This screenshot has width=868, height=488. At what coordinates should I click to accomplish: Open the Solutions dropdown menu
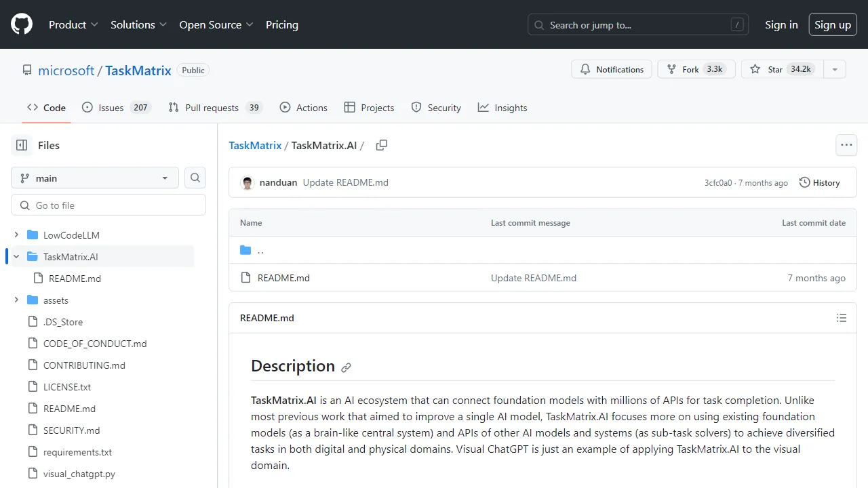pos(138,24)
